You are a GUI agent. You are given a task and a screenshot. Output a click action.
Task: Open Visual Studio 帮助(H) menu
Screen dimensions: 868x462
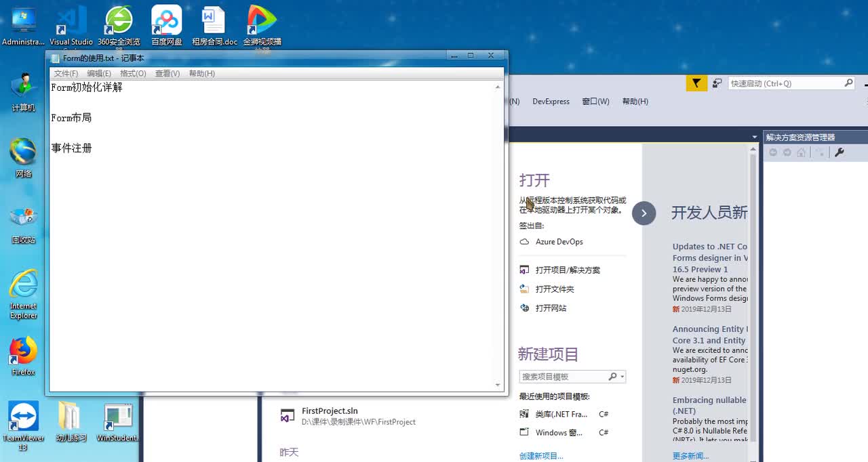click(x=635, y=102)
